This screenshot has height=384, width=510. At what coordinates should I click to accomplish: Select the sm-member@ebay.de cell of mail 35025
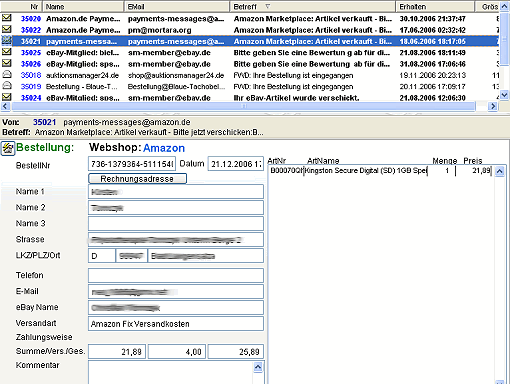169,53
